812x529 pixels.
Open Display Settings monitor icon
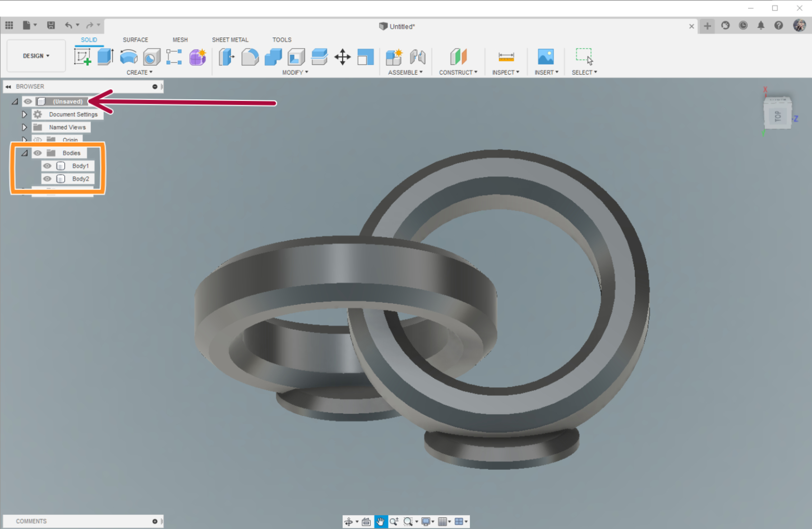point(426,522)
